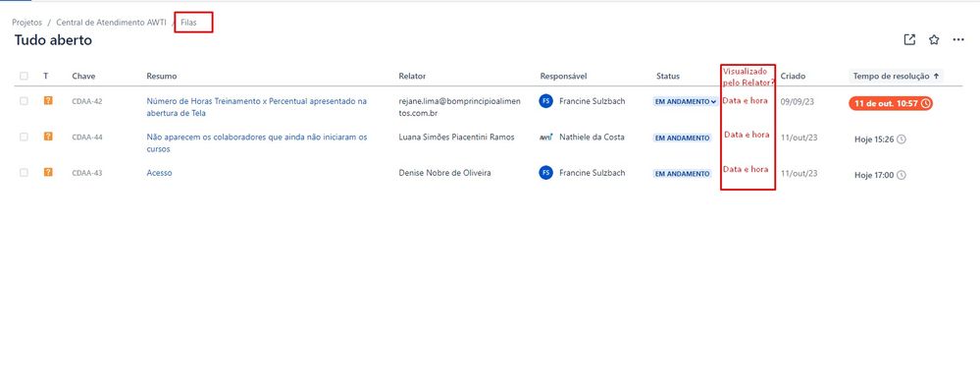Open issue Não aparecem os colaboradores summary
The width and height of the screenshot is (980, 387).
click(x=257, y=142)
